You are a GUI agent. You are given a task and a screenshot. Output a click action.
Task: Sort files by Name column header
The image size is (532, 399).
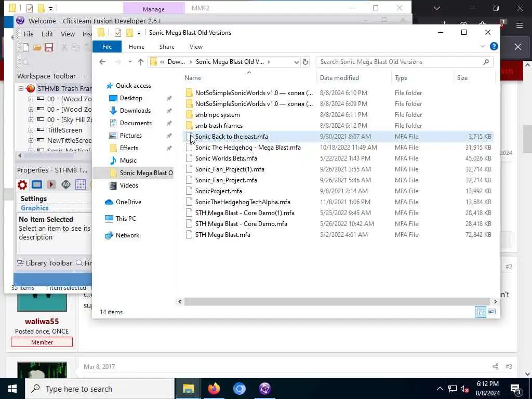pos(249,78)
